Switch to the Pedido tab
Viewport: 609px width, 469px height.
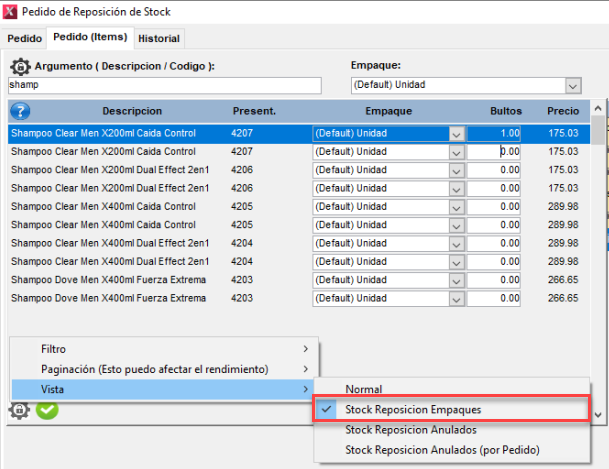click(x=25, y=39)
